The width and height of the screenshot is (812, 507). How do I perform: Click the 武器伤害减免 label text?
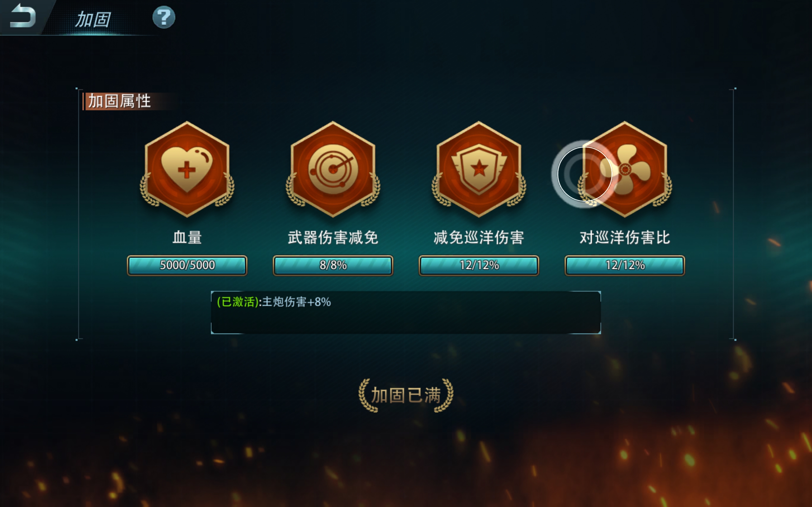333,237
